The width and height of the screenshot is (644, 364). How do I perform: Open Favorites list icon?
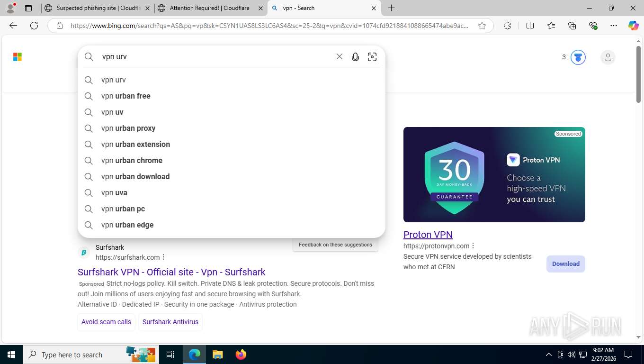(x=551, y=26)
